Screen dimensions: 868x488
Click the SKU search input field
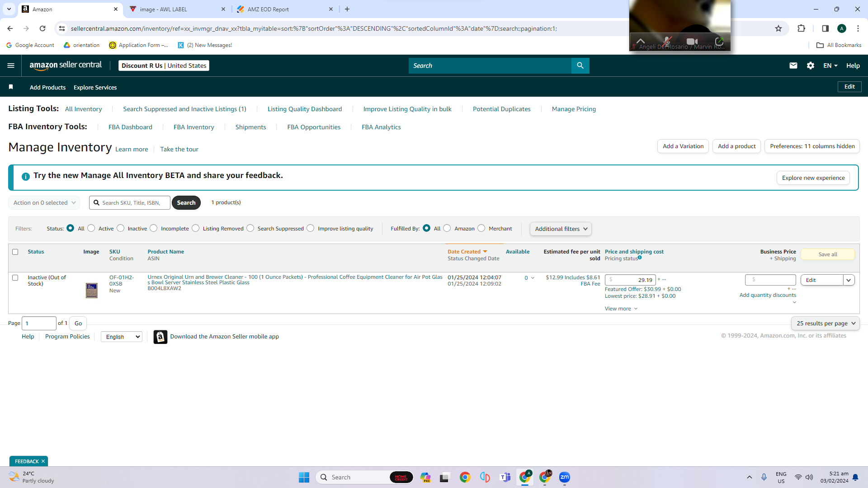130,203
